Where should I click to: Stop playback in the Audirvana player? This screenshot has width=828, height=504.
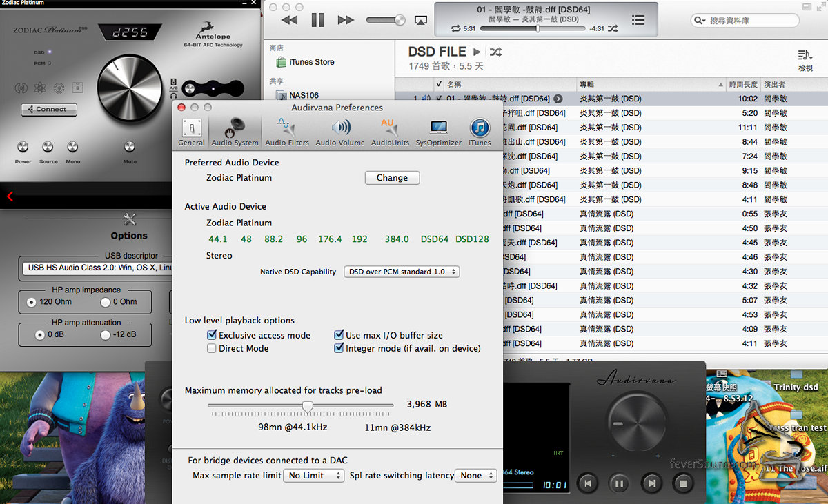coord(683,483)
